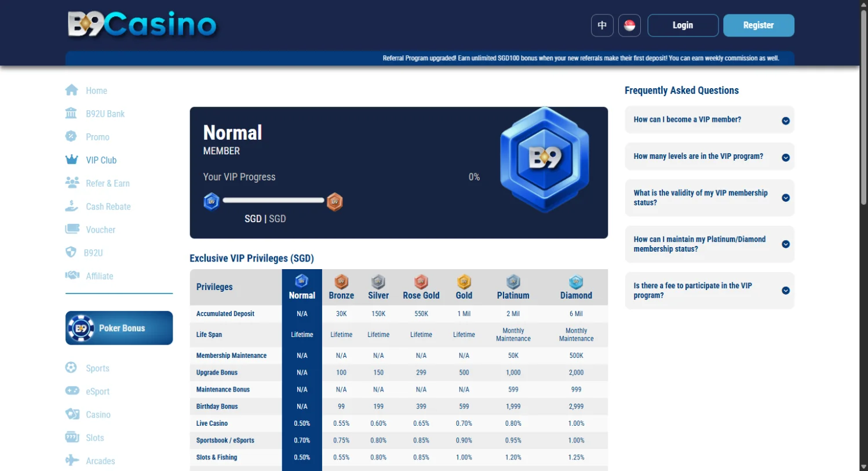This screenshot has height=471, width=868.
Task: Expand 'How can I become a VIP member?'
Action: tap(709, 120)
